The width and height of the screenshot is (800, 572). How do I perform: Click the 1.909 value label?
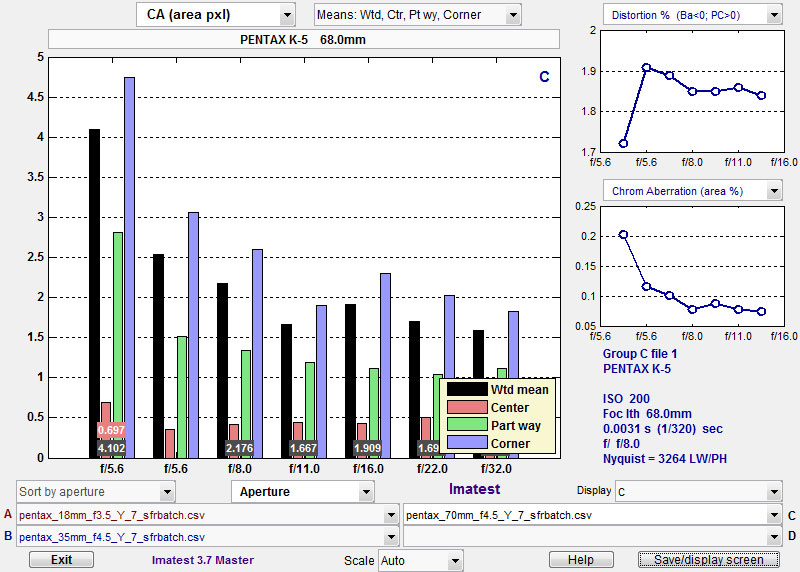(x=367, y=449)
